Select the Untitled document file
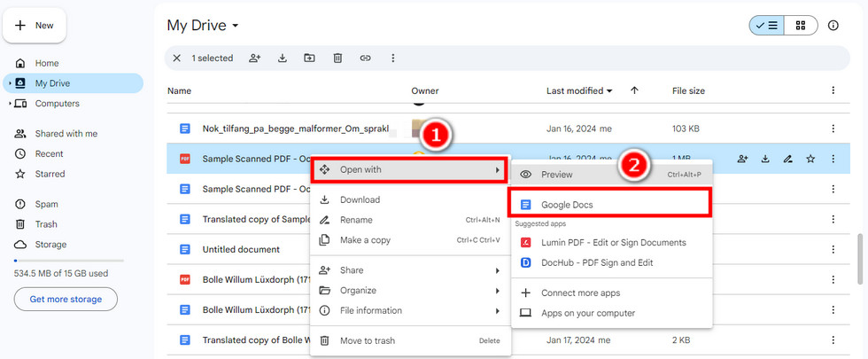The image size is (868, 359). coord(241,249)
